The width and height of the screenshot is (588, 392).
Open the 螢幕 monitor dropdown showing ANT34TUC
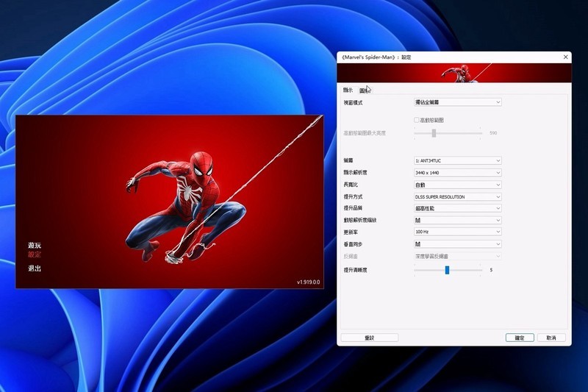(x=457, y=160)
